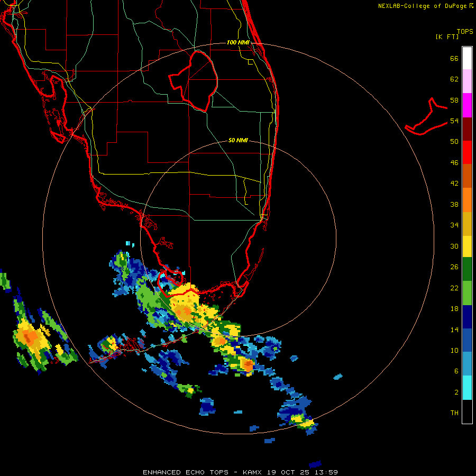Pick the medium blue legend swatch
The image size is (476, 476).
467,340
